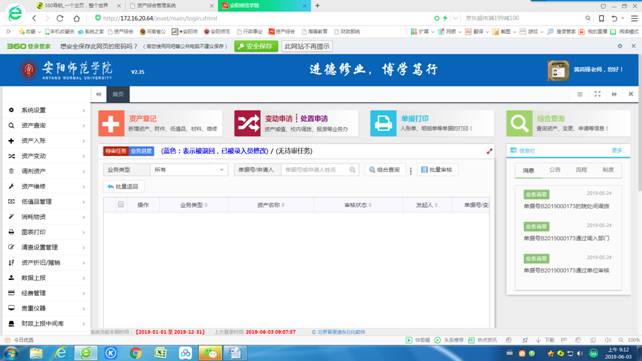Expand the 低值品管理 sidebar menu arrow
The height and width of the screenshot is (361, 642).
[84, 202]
